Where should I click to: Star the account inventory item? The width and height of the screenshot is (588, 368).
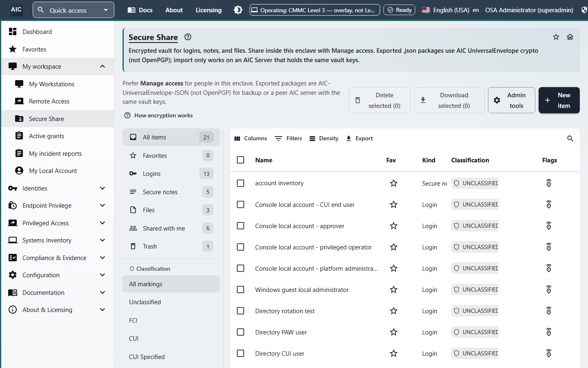click(x=394, y=183)
